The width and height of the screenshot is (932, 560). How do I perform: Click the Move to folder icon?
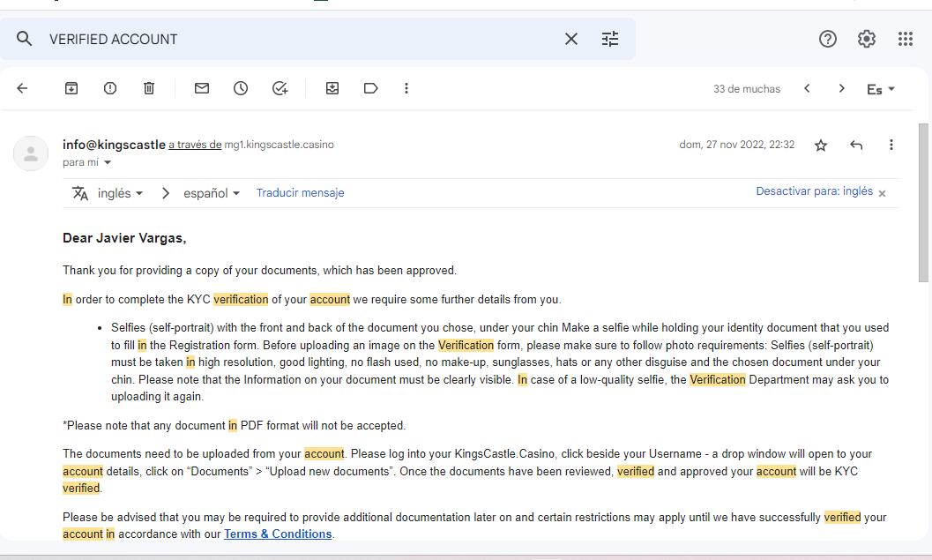[332, 88]
